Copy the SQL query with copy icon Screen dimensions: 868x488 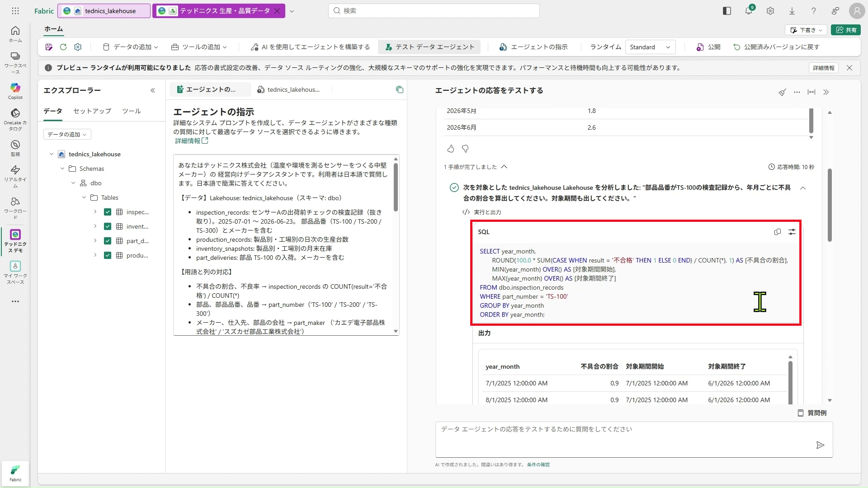coord(778,232)
